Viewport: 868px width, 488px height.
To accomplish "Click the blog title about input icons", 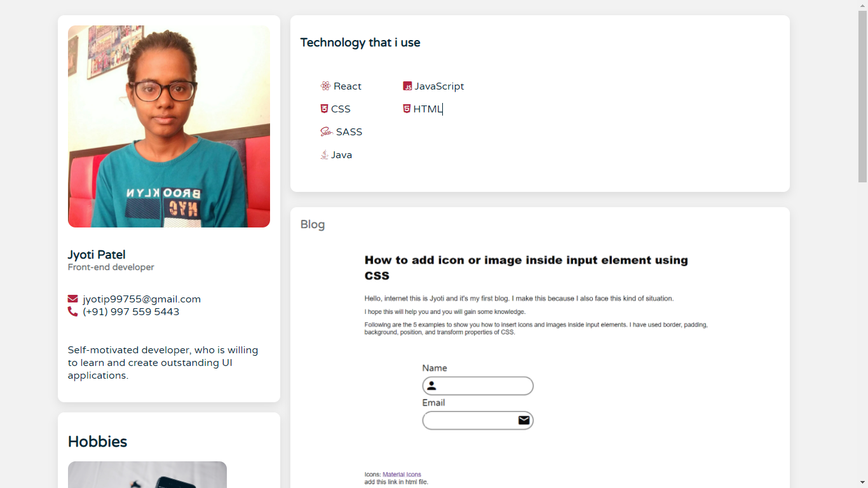I will [526, 268].
